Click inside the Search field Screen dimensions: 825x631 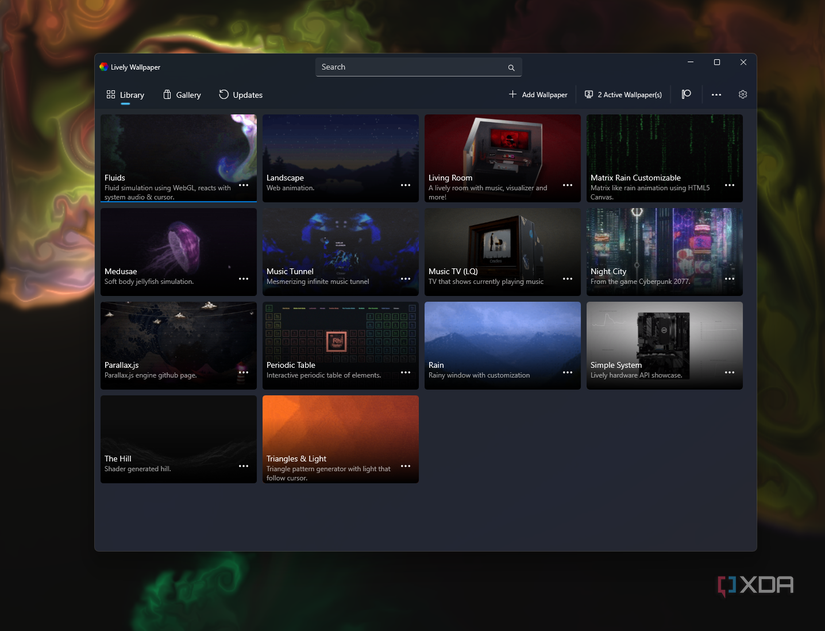pos(415,67)
